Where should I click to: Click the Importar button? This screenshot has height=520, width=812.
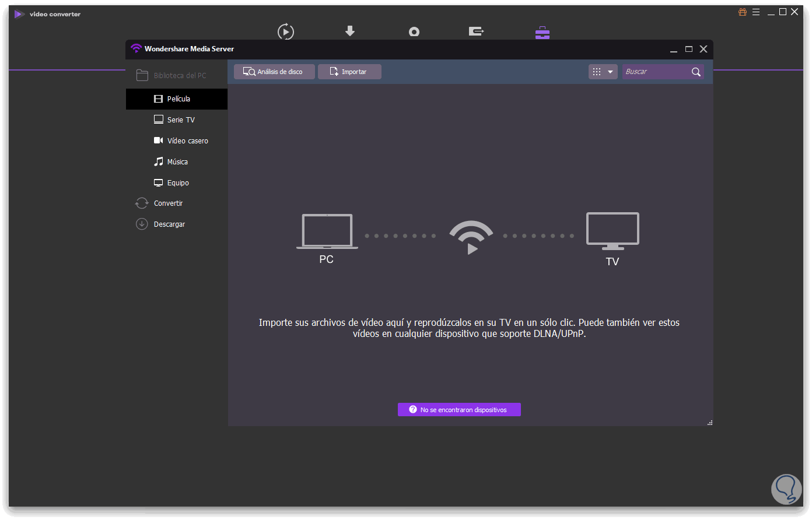point(349,72)
